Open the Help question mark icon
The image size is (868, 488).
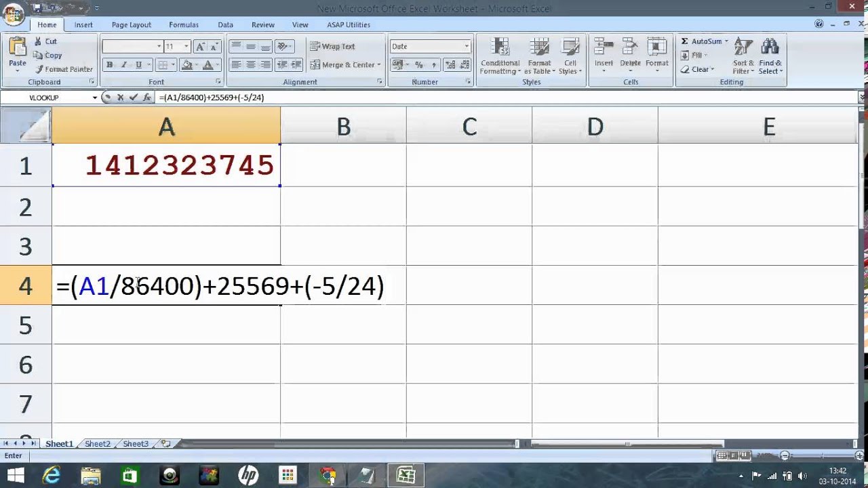[x=819, y=24]
